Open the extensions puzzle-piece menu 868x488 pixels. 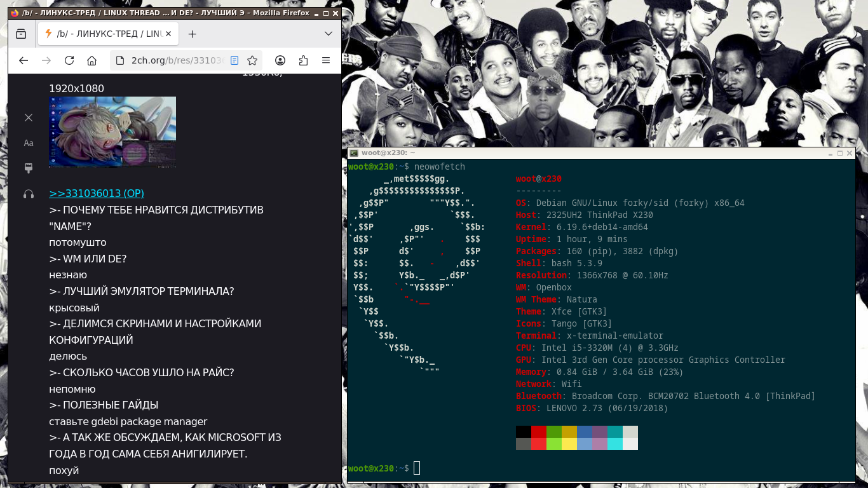303,60
